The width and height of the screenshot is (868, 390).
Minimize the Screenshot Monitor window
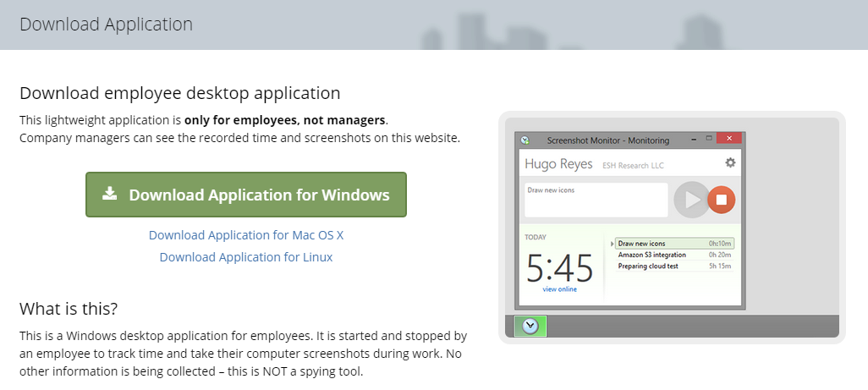coord(695,140)
